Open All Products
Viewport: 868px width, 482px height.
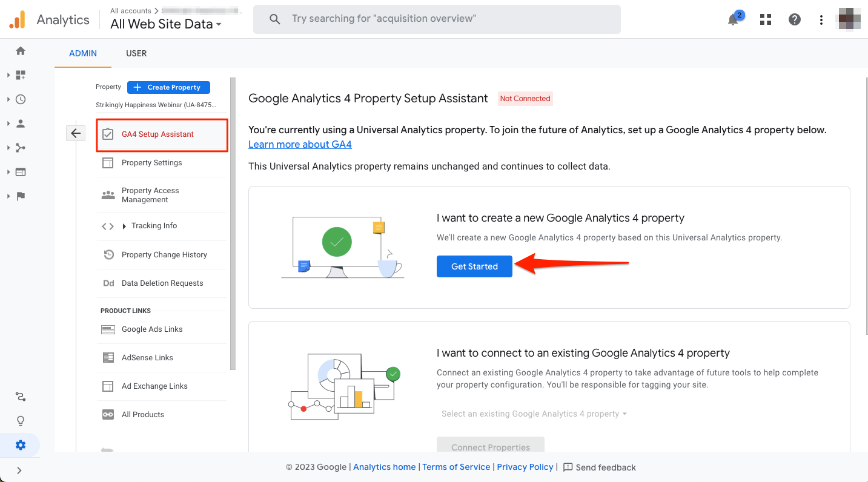[x=162, y=415]
